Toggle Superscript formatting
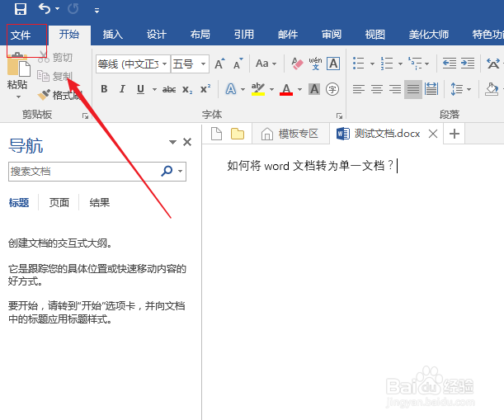The width and height of the screenshot is (504, 420). pyautogui.click(x=205, y=89)
